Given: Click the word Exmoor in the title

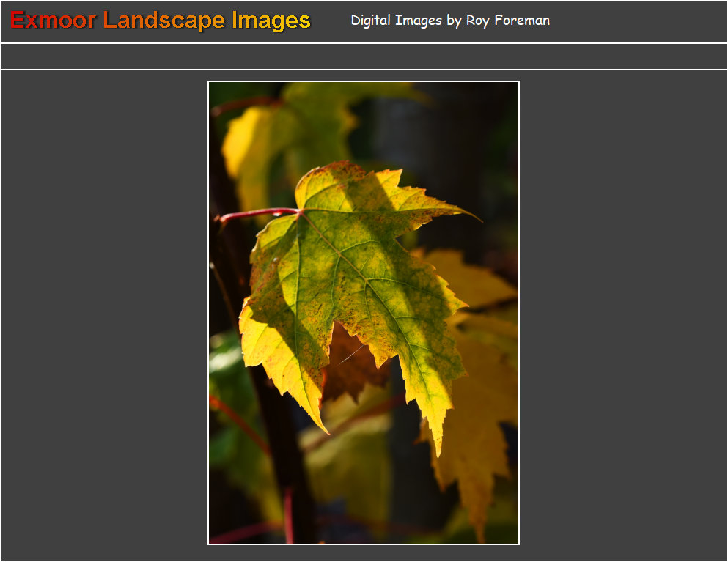Looking at the screenshot, I should (53, 21).
